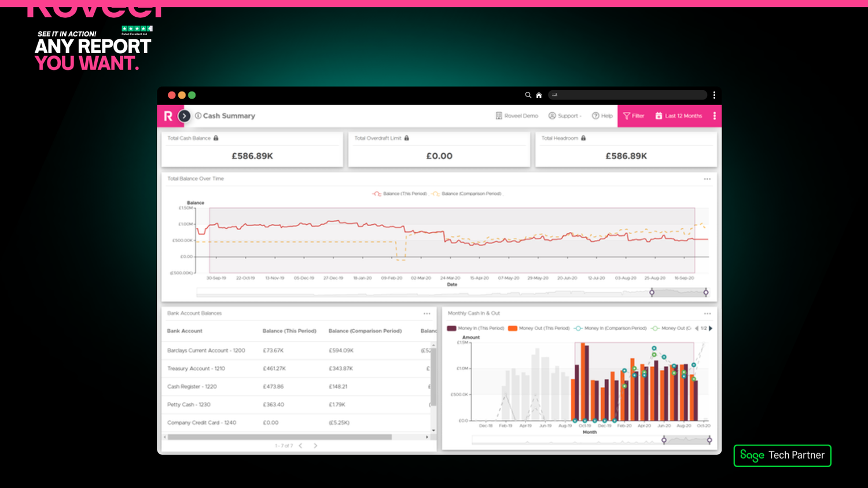The height and width of the screenshot is (488, 868).
Task: Toggle Money In (This Period) legend series
Action: pyautogui.click(x=476, y=328)
